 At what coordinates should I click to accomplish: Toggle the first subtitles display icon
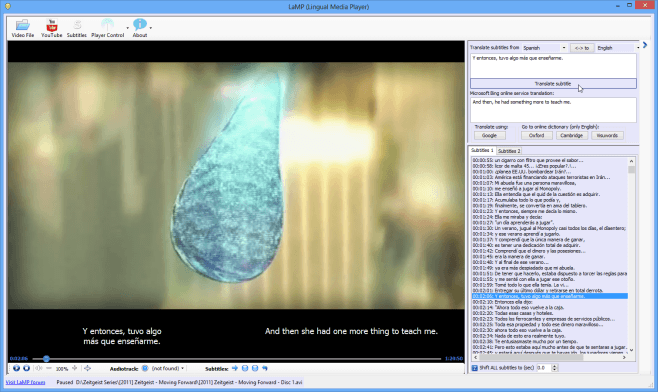pos(245,368)
